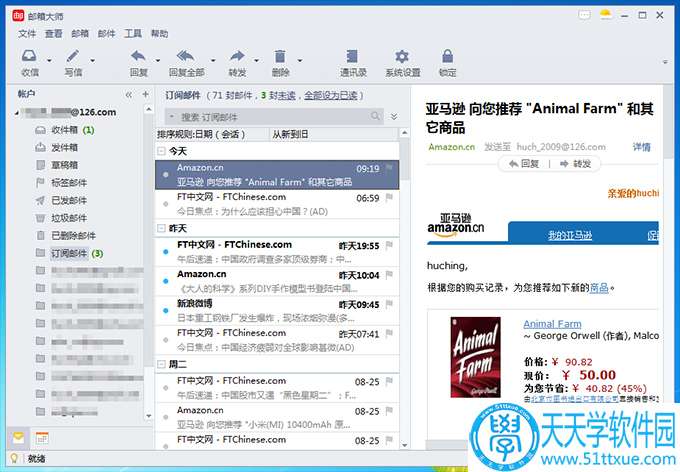The image size is (680, 472).
Task: Click the 详情 details link
Action: pyautogui.click(x=641, y=147)
